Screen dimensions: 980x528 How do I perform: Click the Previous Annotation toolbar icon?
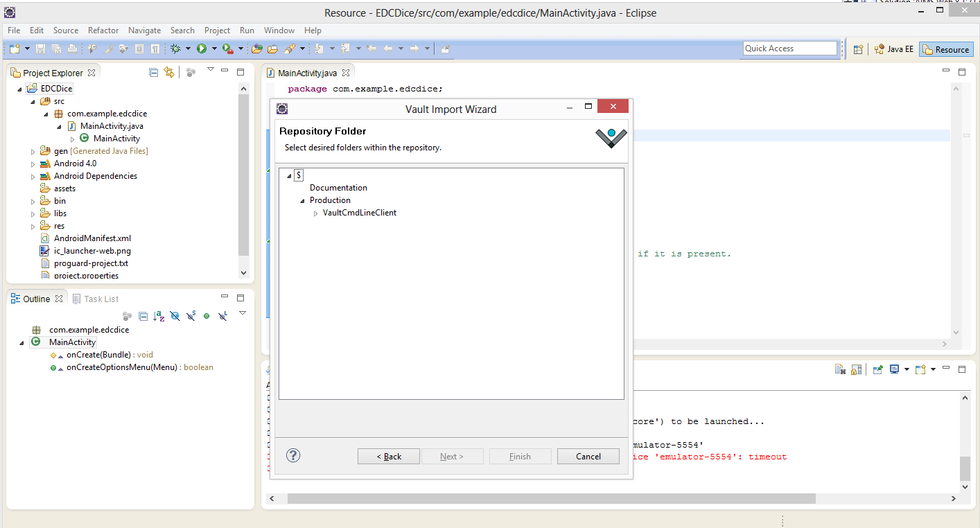345,49
